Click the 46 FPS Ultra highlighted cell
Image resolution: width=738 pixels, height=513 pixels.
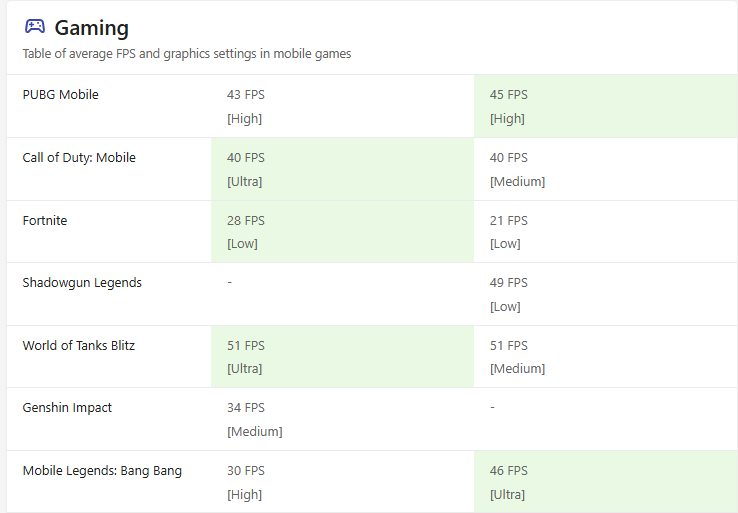[x=606, y=481]
